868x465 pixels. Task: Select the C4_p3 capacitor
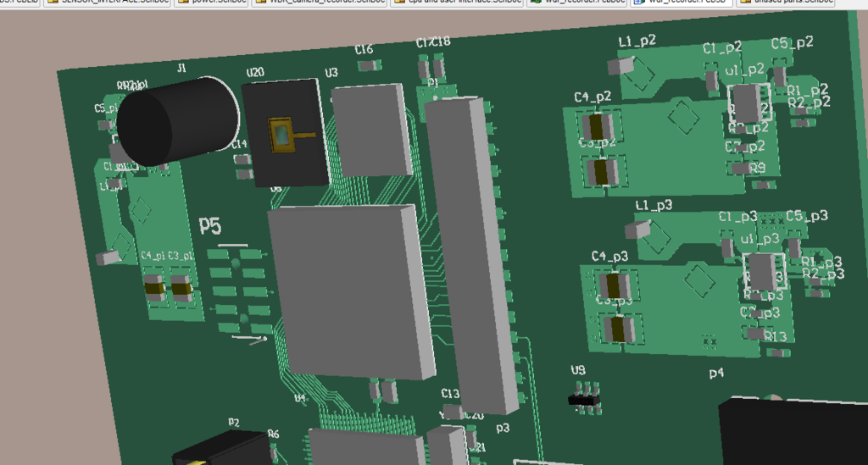pos(612,285)
